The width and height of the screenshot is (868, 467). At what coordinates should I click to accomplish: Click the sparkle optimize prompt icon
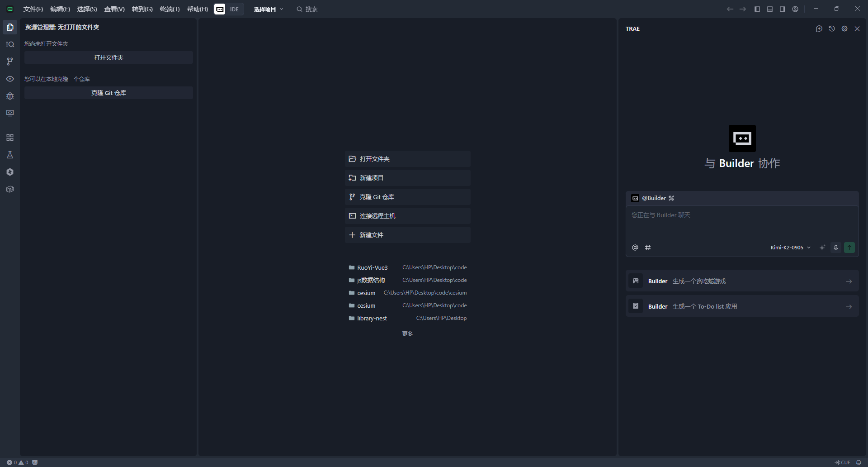(822, 248)
